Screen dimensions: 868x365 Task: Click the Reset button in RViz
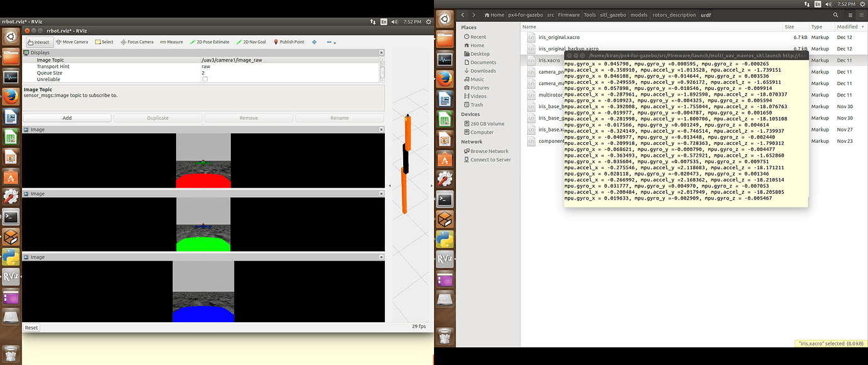pos(31,327)
